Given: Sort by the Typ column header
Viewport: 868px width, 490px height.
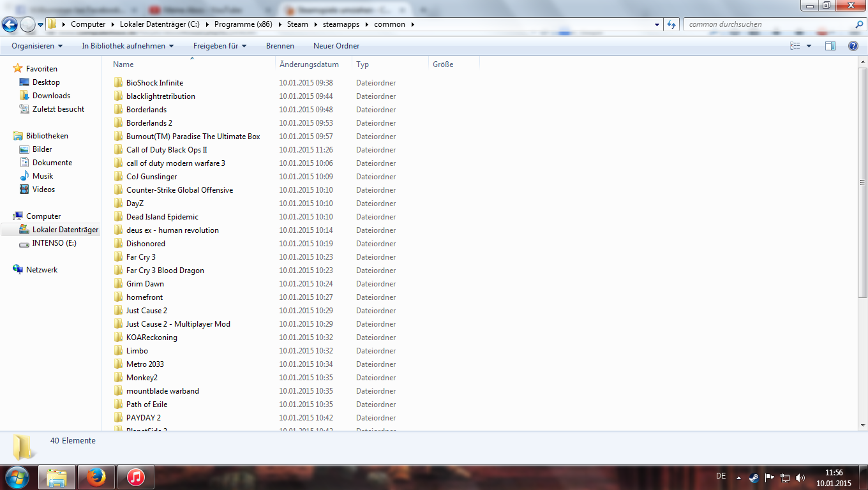Looking at the screenshot, I should click(390, 64).
